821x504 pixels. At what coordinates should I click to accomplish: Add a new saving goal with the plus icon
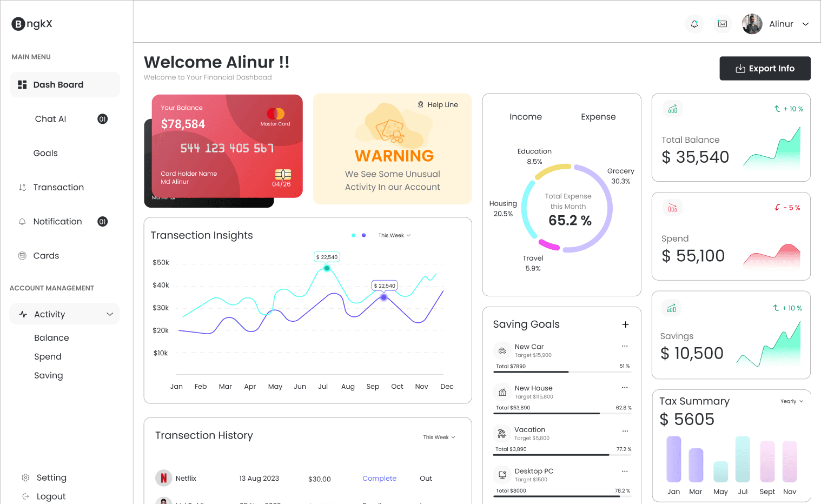(626, 324)
